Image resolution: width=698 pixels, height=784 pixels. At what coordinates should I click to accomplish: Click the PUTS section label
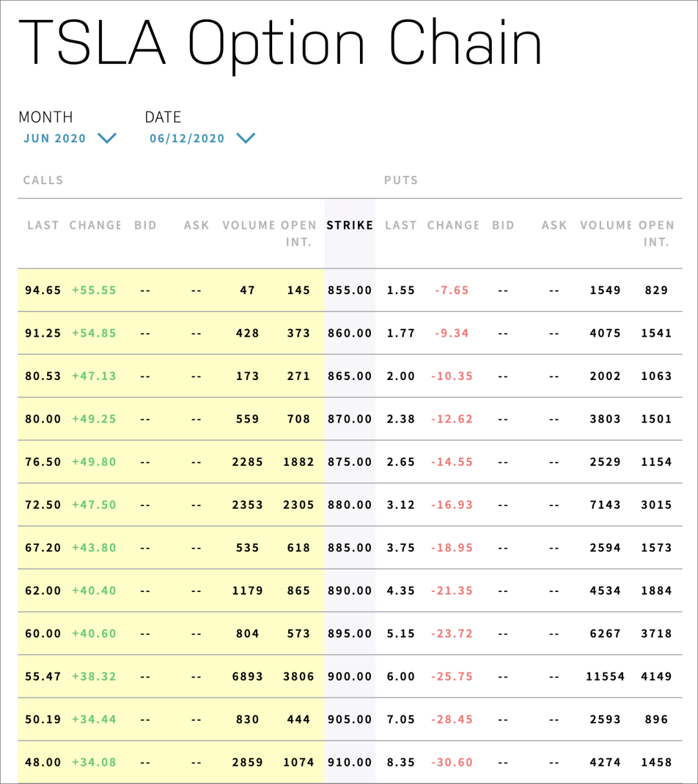401,180
